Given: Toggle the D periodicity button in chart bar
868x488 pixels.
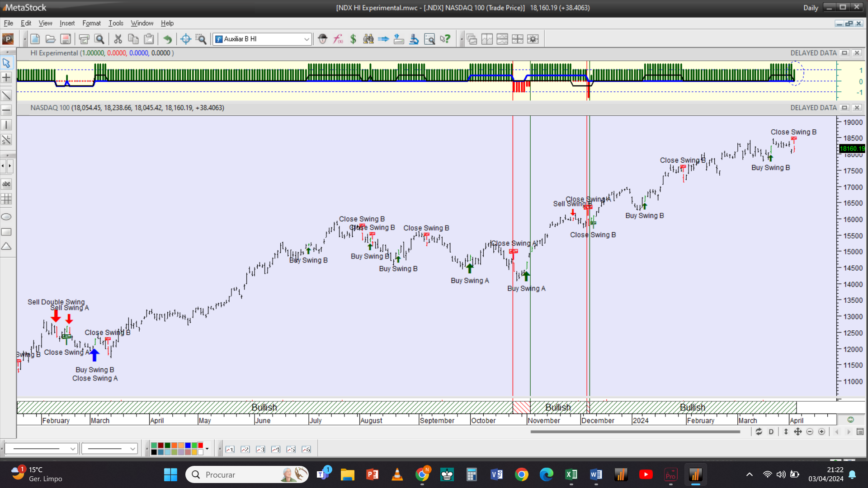Looking at the screenshot, I should (771, 432).
